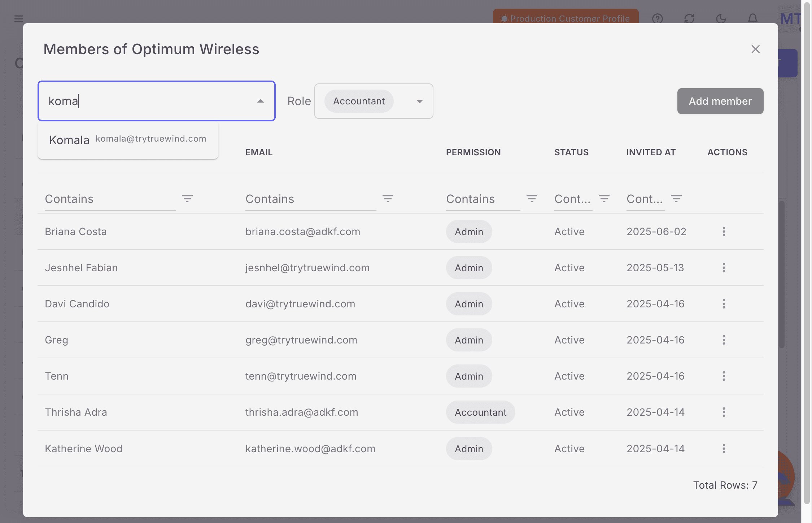Image resolution: width=812 pixels, height=523 pixels.
Task: Open filter options for the Invited At column
Action: pyautogui.click(x=676, y=199)
